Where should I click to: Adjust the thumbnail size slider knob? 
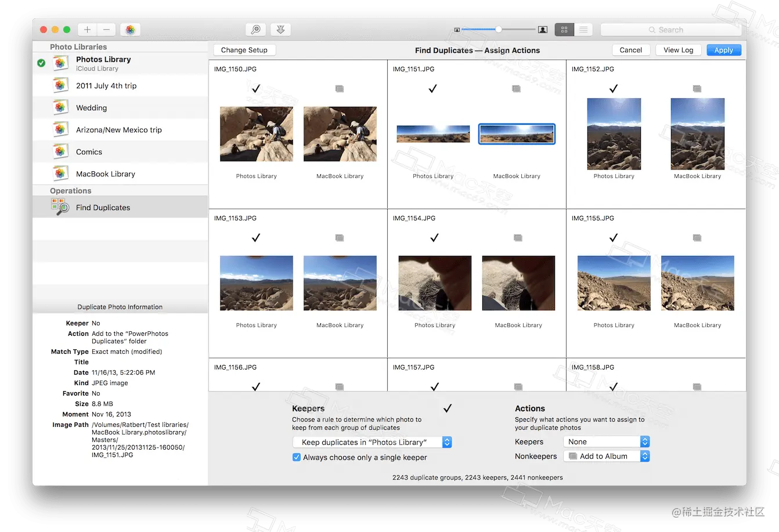click(499, 29)
